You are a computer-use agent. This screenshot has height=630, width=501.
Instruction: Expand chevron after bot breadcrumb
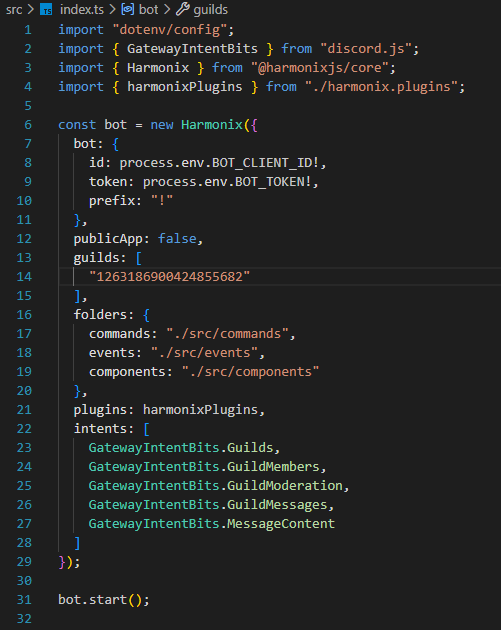(167, 9)
